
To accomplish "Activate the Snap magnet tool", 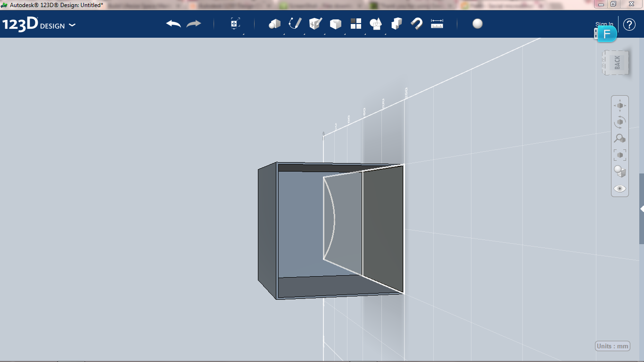I will tap(417, 24).
